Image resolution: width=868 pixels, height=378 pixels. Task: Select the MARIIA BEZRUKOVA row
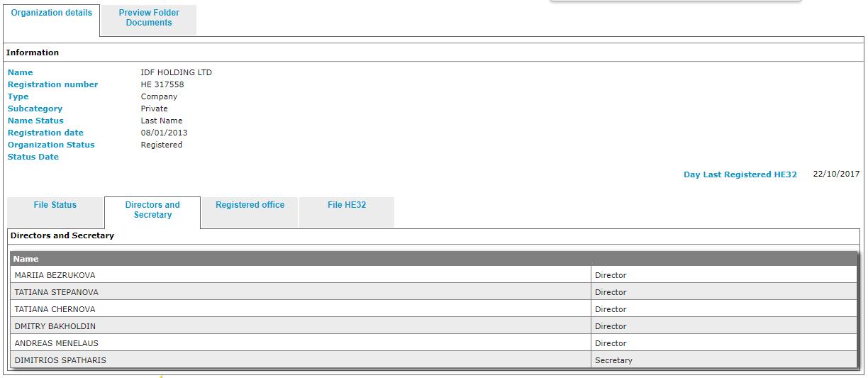click(433, 274)
